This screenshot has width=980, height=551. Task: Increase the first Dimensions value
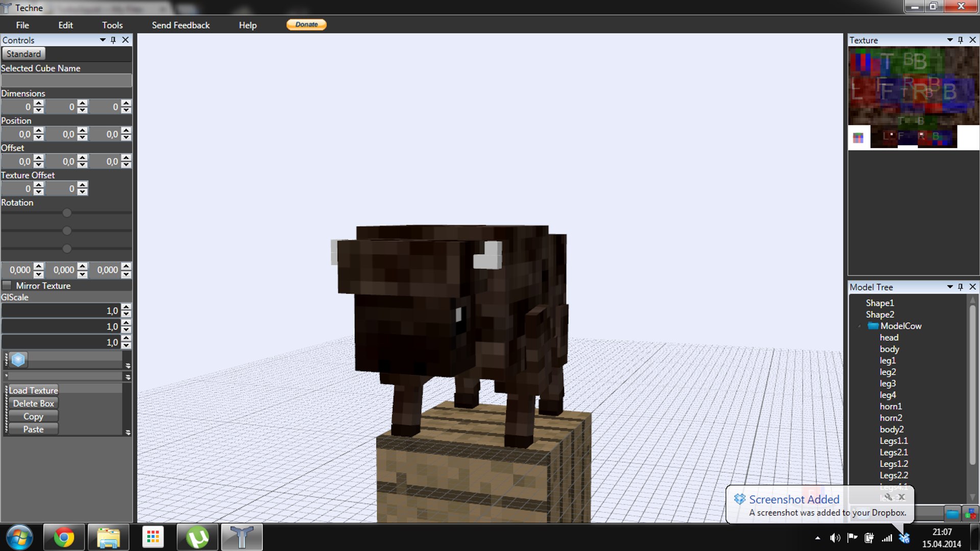coord(39,104)
